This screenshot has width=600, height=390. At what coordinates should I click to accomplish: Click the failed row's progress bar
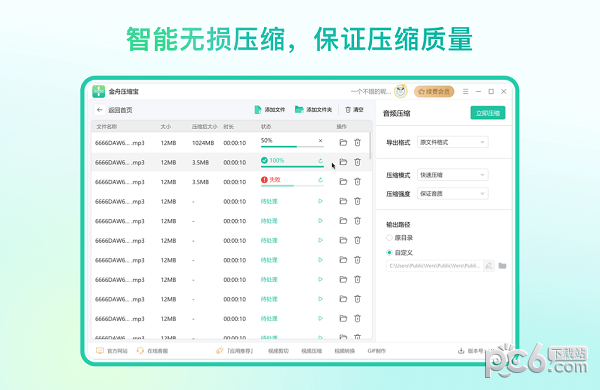292,186
